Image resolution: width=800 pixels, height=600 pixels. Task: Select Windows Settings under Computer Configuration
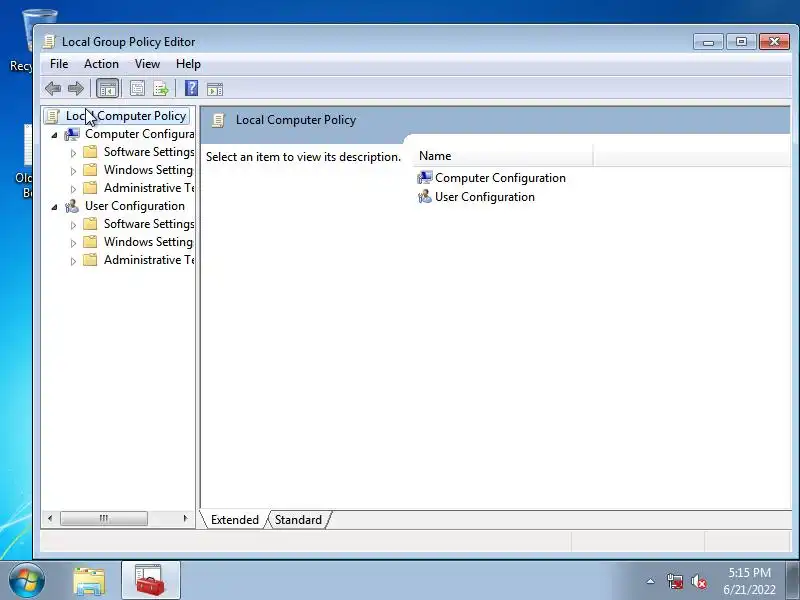(x=148, y=170)
